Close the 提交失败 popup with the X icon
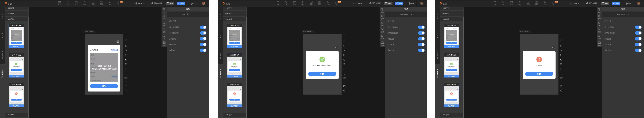Viewport: 644px width, 118px height. pos(554,47)
